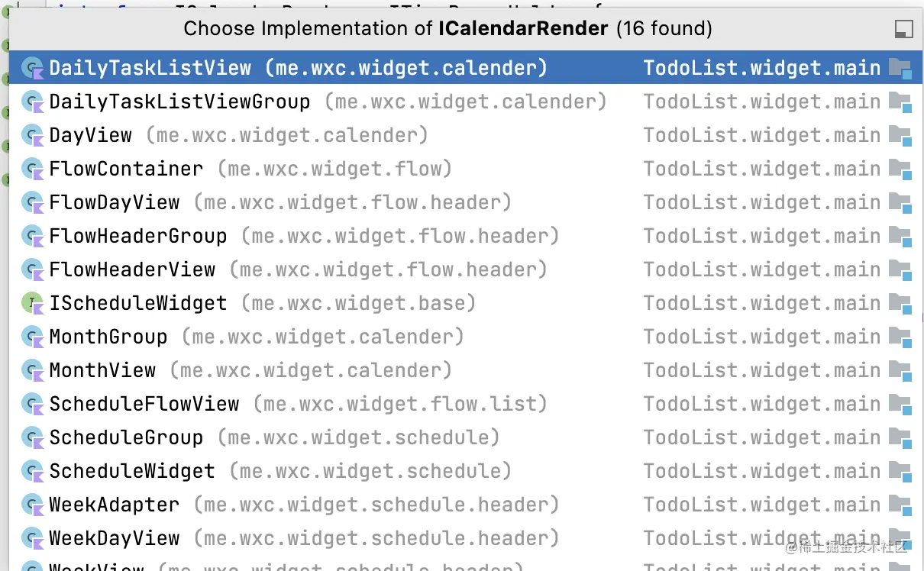Click the module folder icon on the FlowContainer row
Image resolution: width=924 pixels, height=571 pixels.
[901, 169]
